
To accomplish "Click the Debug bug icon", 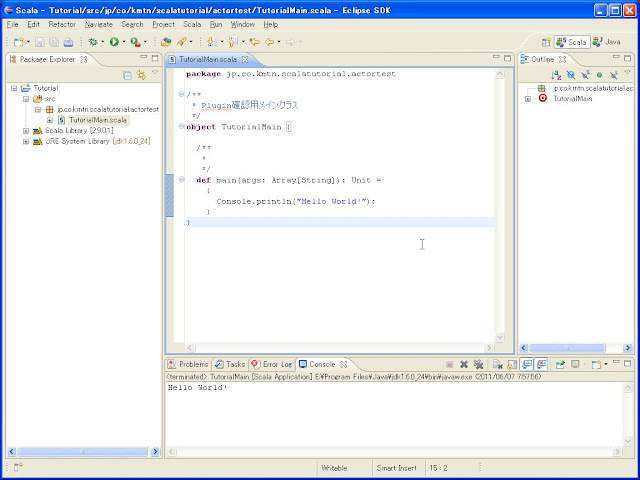I will click(x=93, y=42).
